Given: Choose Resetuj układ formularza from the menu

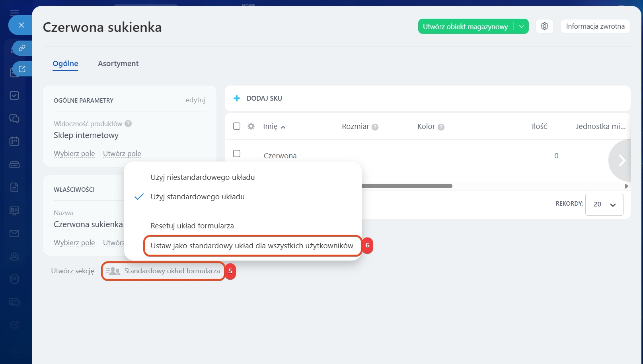Looking at the screenshot, I should (x=192, y=226).
